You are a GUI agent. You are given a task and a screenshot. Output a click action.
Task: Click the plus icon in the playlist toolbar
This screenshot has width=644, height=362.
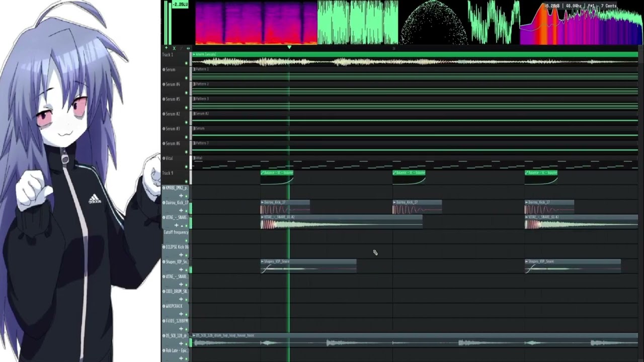(167, 48)
